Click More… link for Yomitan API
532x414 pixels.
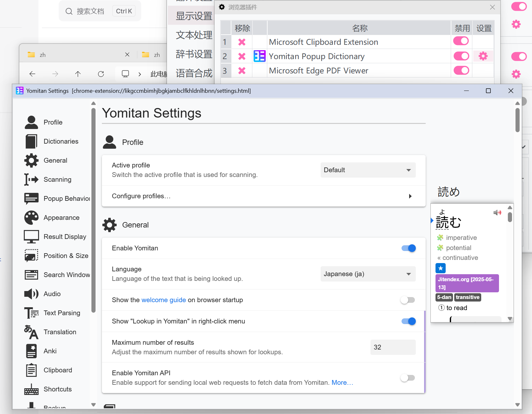pos(342,383)
